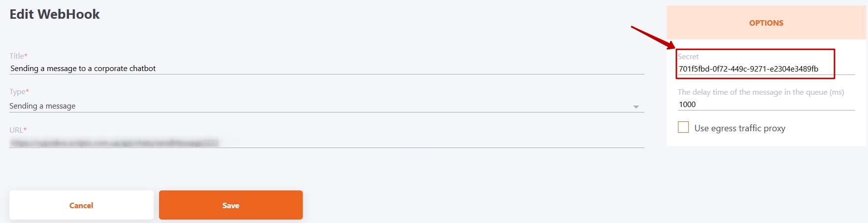Click the 'Edit WebHook' page heading

click(x=55, y=14)
